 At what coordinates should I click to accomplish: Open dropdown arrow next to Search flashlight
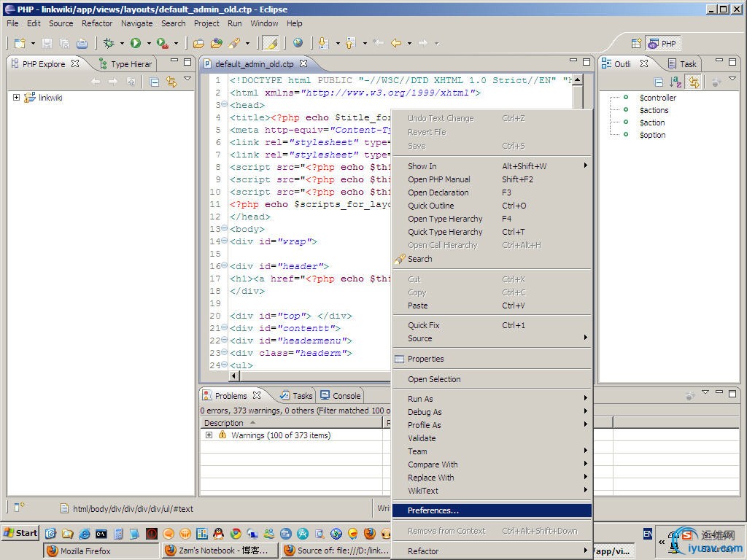tap(247, 43)
